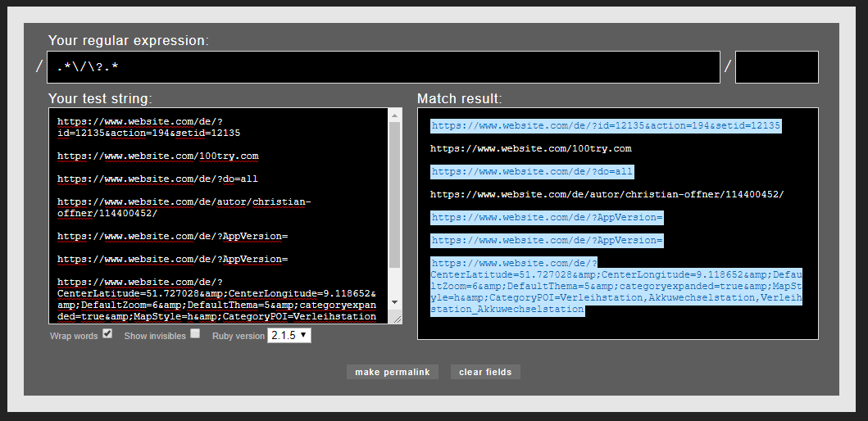Click the test string textarea resize grip
The width and height of the screenshot is (868, 421).
pyautogui.click(x=397, y=319)
